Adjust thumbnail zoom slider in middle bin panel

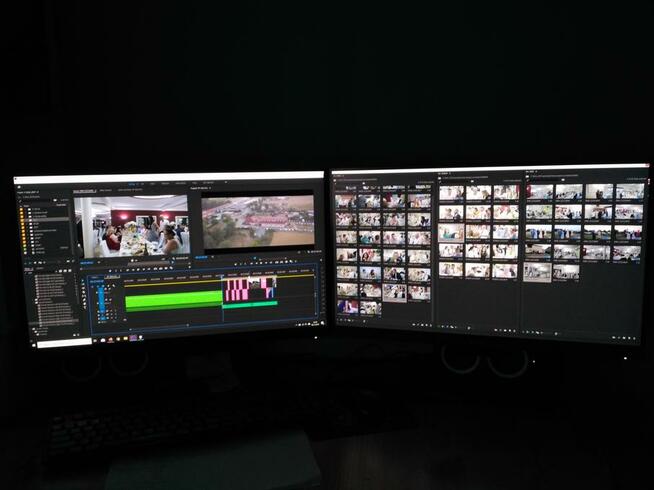click(x=468, y=328)
